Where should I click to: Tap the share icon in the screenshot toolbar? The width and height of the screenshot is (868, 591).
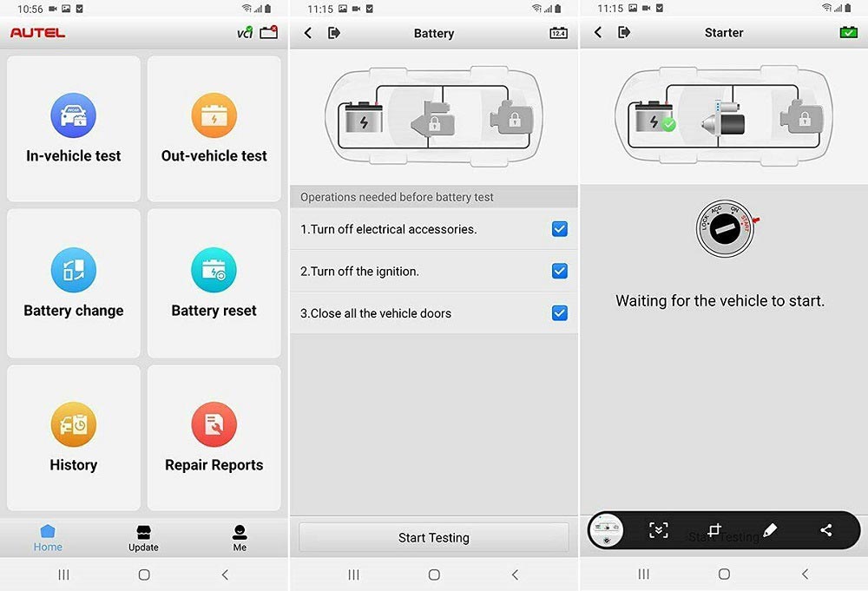825,530
